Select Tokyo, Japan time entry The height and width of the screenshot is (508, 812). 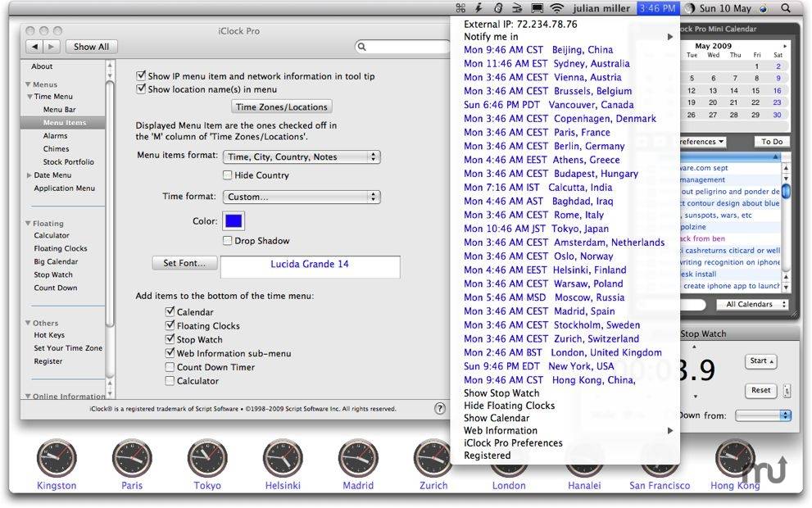tap(537, 229)
